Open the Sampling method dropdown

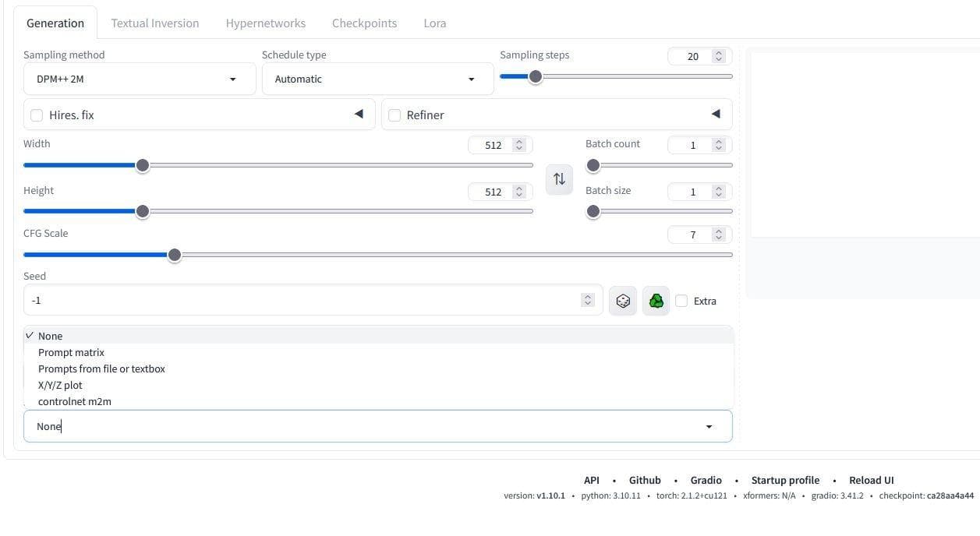coord(140,79)
